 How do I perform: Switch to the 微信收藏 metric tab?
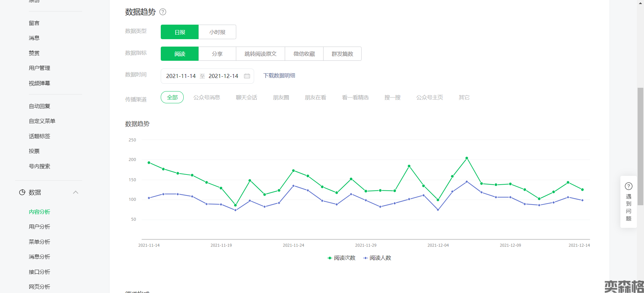pos(304,54)
